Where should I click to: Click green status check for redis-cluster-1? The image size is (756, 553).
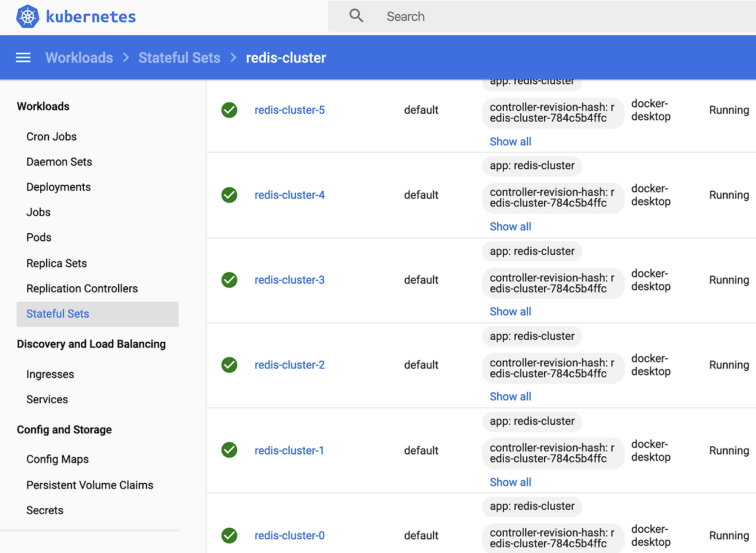[x=229, y=450]
